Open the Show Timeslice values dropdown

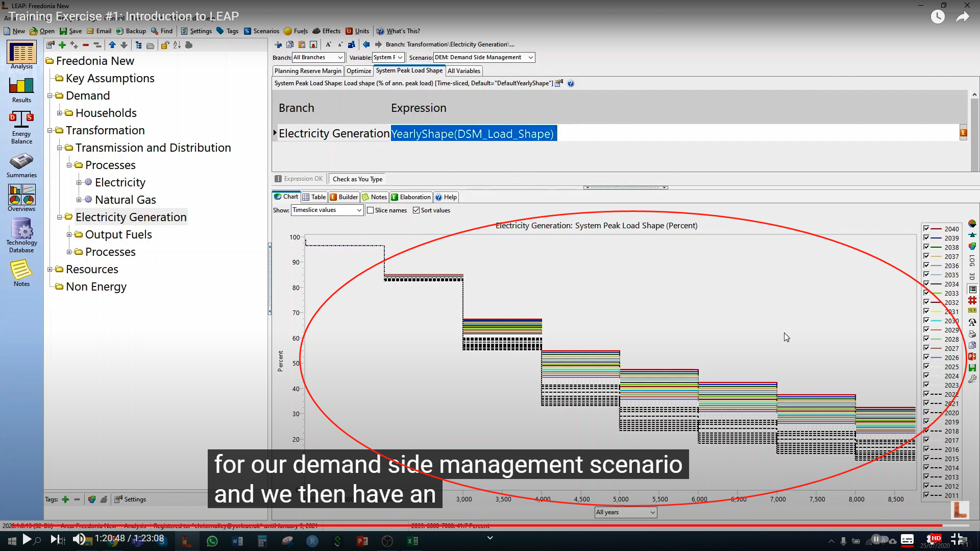tap(327, 210)
